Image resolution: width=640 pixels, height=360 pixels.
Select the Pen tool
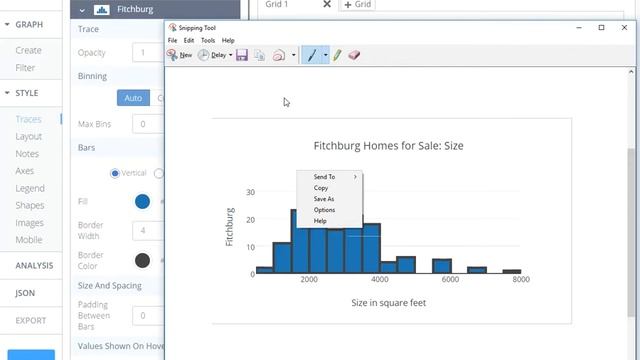[x=312, y=55]
